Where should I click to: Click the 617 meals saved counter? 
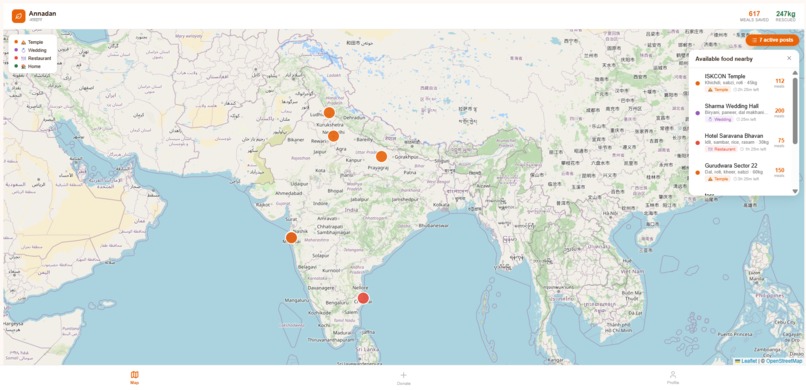point(754,16)
